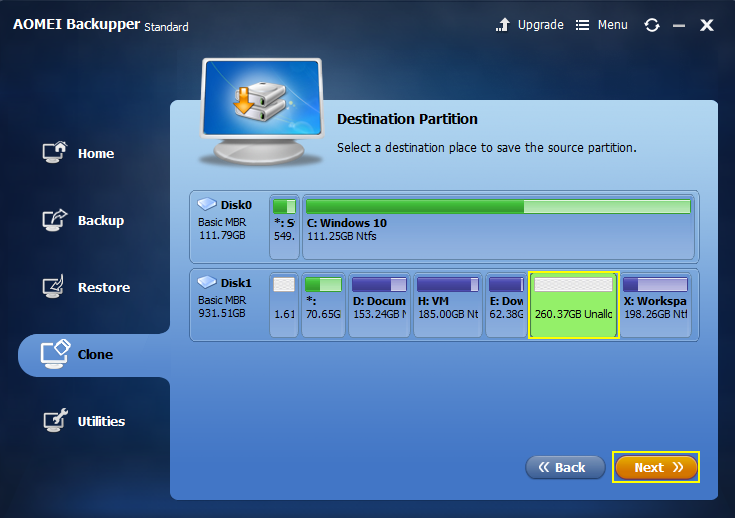Select the X: Workspa partition

pos(655,305)
